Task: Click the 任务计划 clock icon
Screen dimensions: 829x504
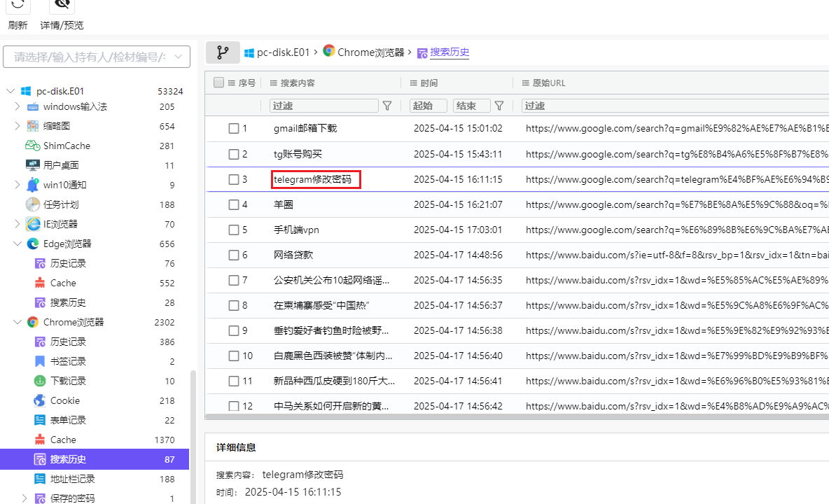Action: (x=33, y=204)
